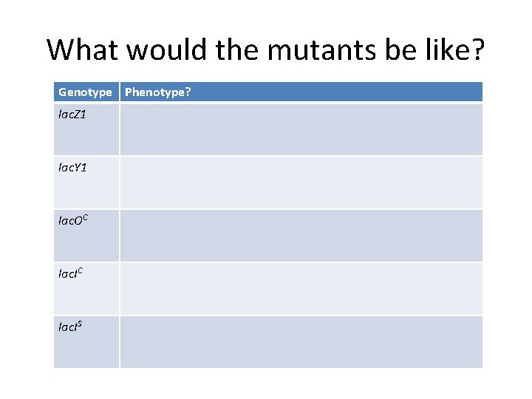Select the Genotype column header
This screenshot has width=532, height=399.
86,92
